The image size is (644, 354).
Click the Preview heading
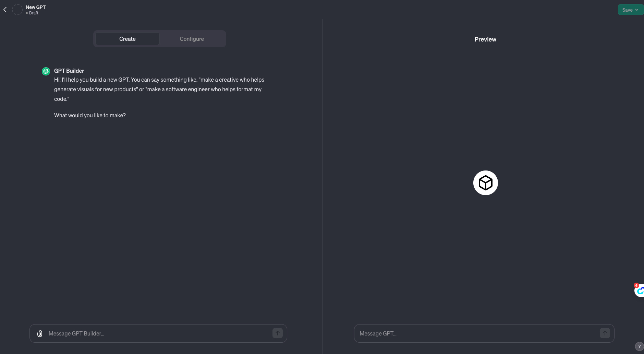[x=485, y=39]
